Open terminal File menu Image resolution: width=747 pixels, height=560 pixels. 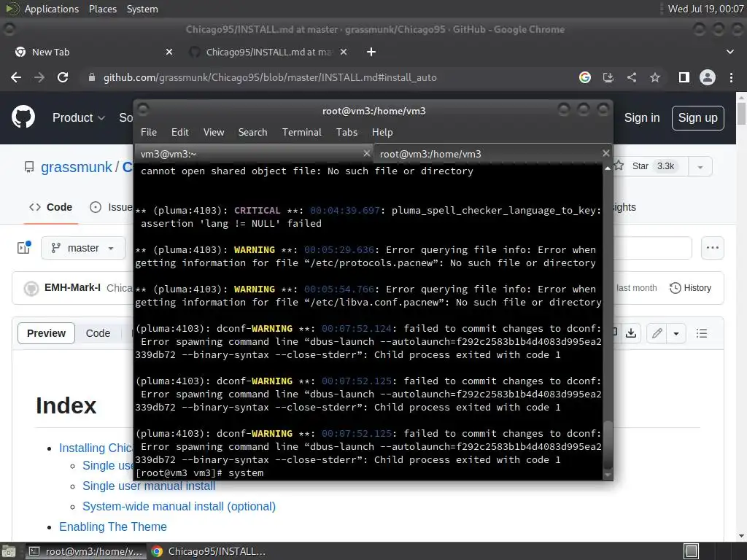point(149,133)
